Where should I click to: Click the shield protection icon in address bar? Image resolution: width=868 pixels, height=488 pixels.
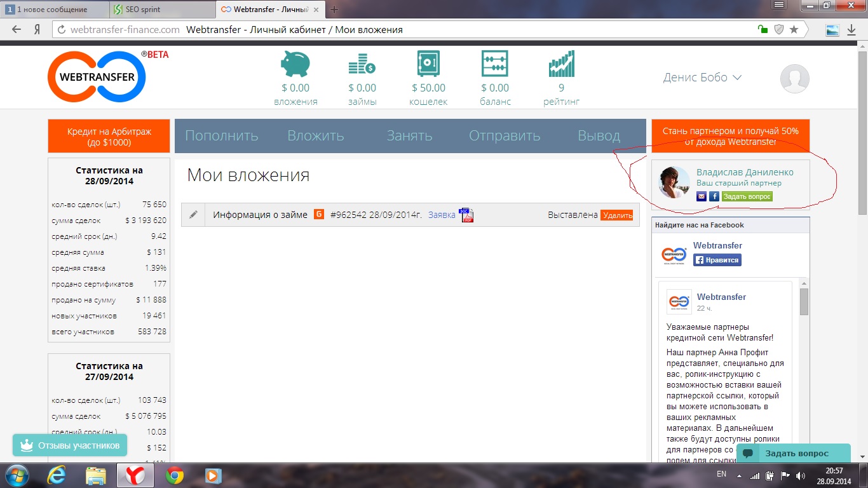click(778, 29)
